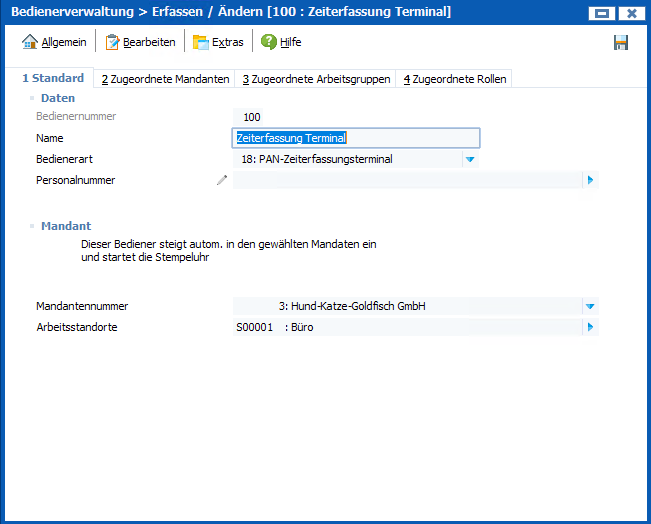
Task: Expand the Bedienerart dropdown arrow
Action: (x=469, y=159)
